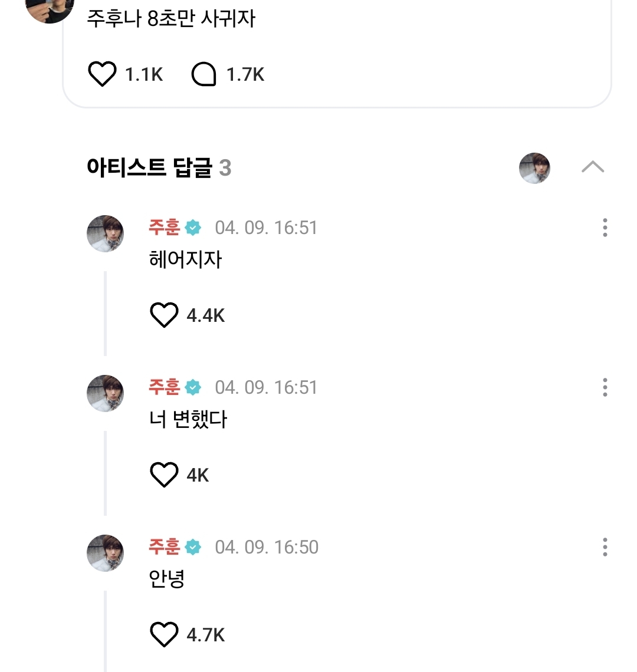This screenshot has width=637, height=672.
Task: Open more options for the '헤어지자' reply
Action: pyautogui.click(x=605, y=228)
